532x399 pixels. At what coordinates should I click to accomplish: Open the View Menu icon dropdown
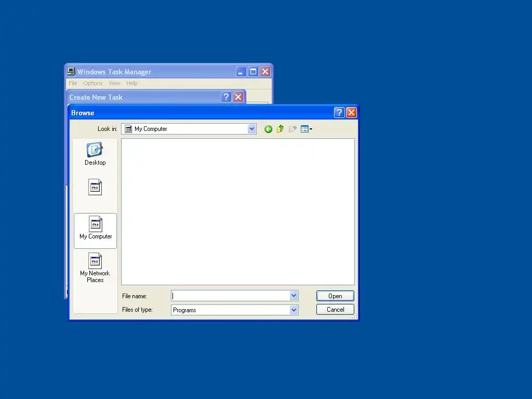[307, 129]
